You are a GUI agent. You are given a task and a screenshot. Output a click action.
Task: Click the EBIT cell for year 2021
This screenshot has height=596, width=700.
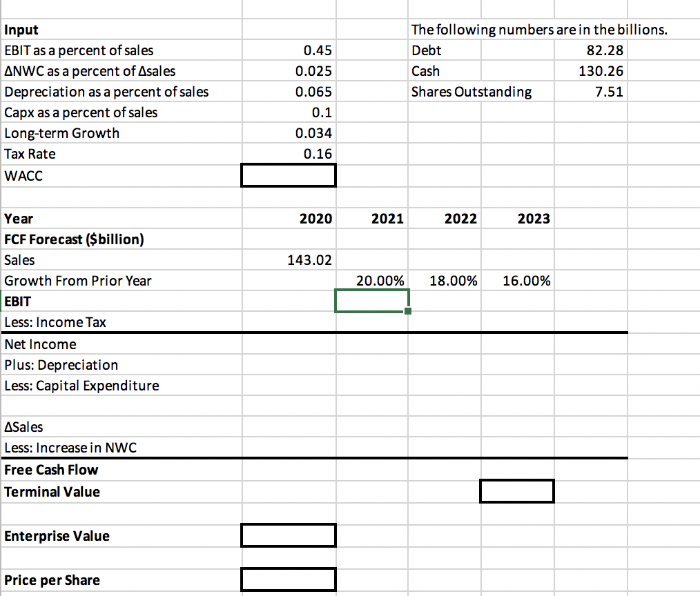pyautogui.click(x=372, y=301)
